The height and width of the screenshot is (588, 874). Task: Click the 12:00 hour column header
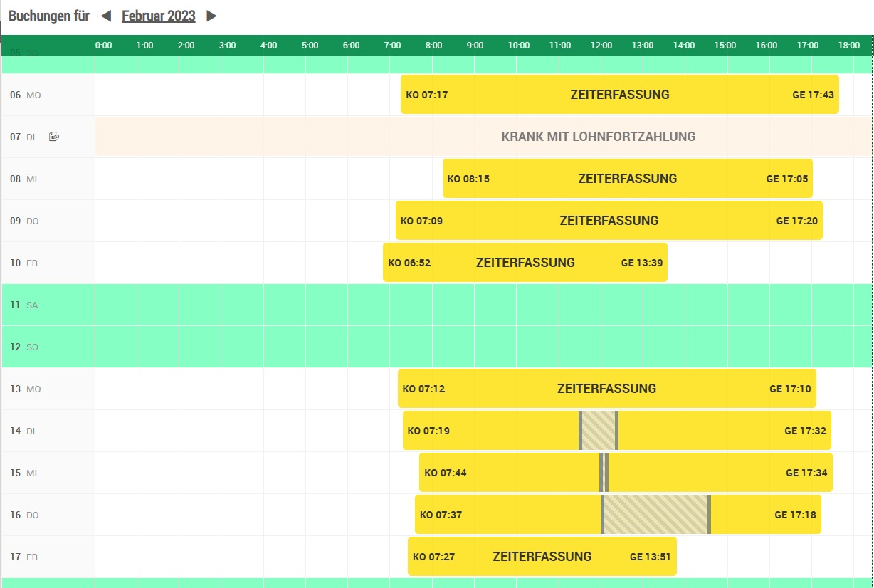601,45
